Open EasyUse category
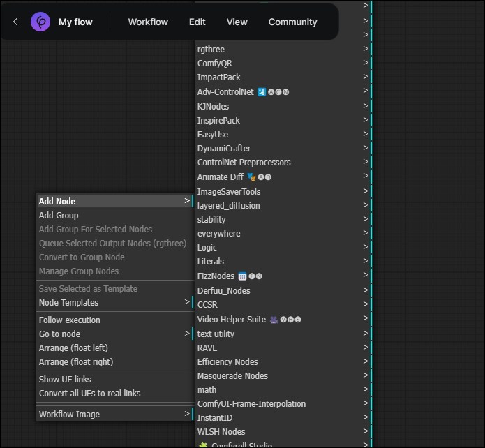This screenshot has width=485, height=448. [283, 134]
